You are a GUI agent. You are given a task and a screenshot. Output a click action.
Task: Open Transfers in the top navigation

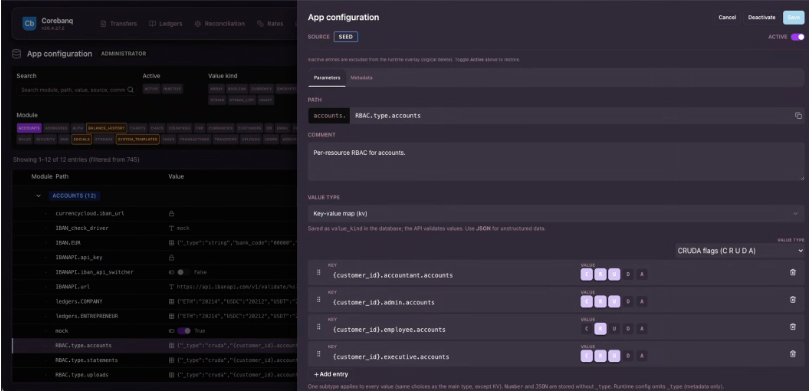coord(119,24)
